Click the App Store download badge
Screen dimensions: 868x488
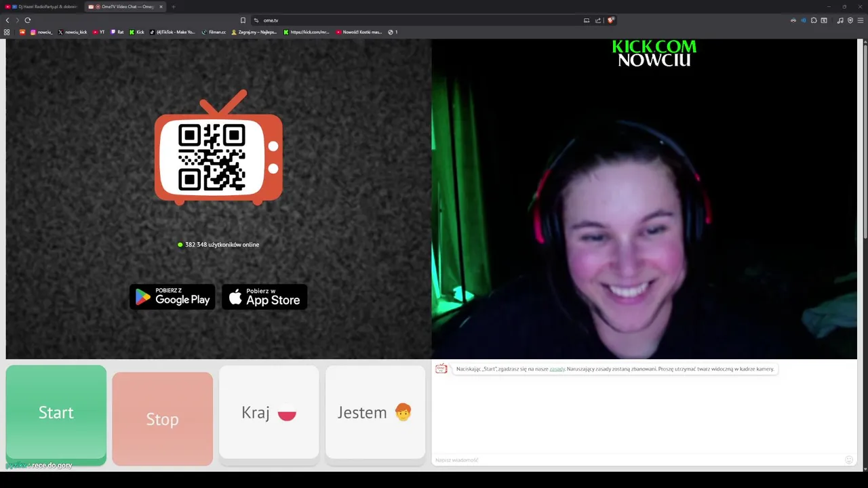[264, 297]
